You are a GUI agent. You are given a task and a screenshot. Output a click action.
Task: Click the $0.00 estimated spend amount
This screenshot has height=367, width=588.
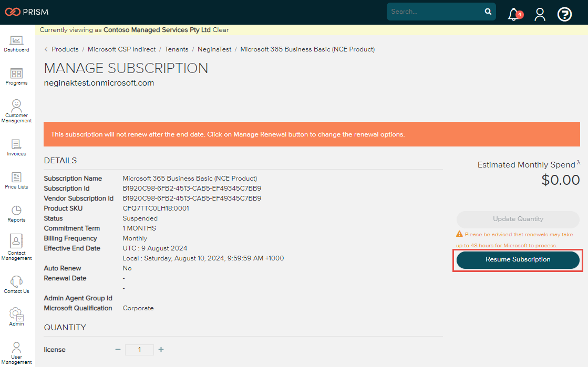[x=561, y=180]
